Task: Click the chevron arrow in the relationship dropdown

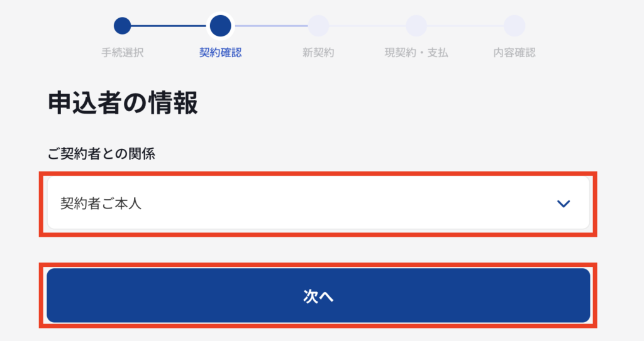Action: pos(563,203)
